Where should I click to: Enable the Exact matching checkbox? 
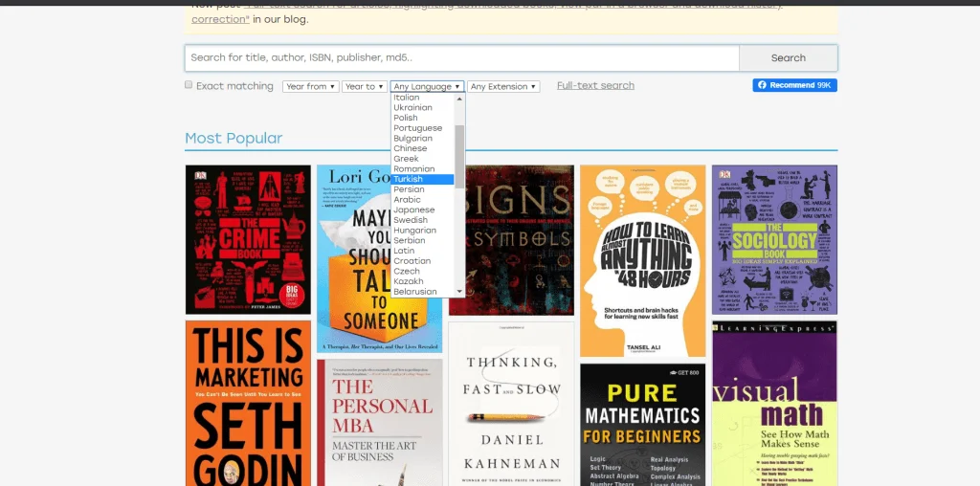tap(189, 85)
